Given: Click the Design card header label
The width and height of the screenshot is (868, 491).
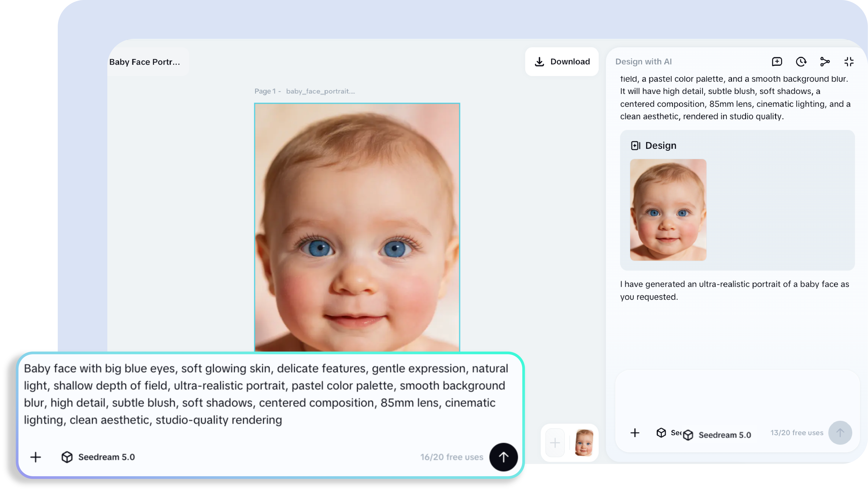Looking at the screenshot, I should (x=660, y=145).
